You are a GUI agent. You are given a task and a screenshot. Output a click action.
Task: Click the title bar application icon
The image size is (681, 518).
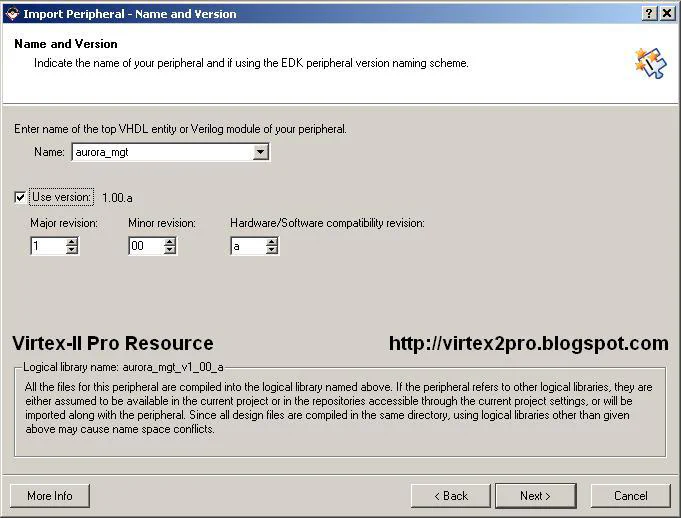12,14
